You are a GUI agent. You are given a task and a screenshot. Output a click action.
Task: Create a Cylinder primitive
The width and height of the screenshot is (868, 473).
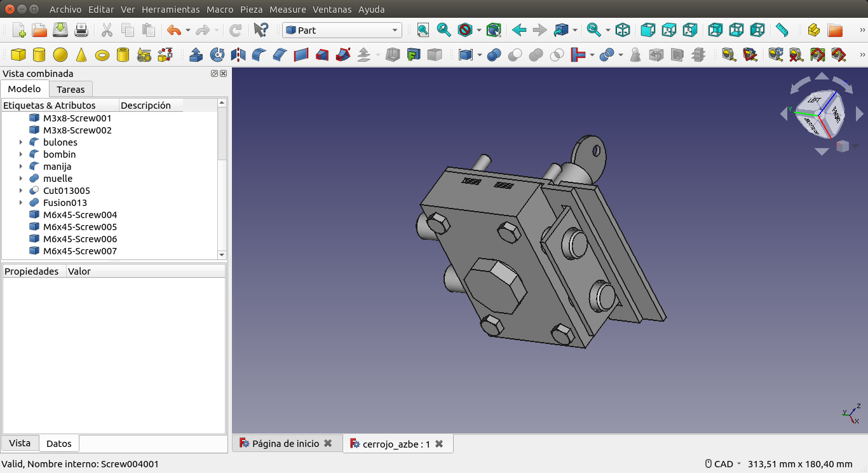pos(39,55)
